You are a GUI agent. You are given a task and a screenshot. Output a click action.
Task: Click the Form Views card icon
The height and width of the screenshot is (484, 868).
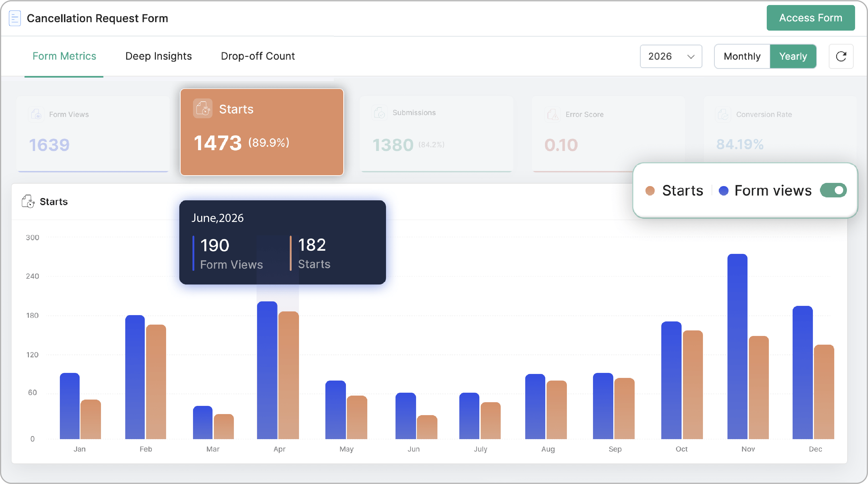click(36, 115)
